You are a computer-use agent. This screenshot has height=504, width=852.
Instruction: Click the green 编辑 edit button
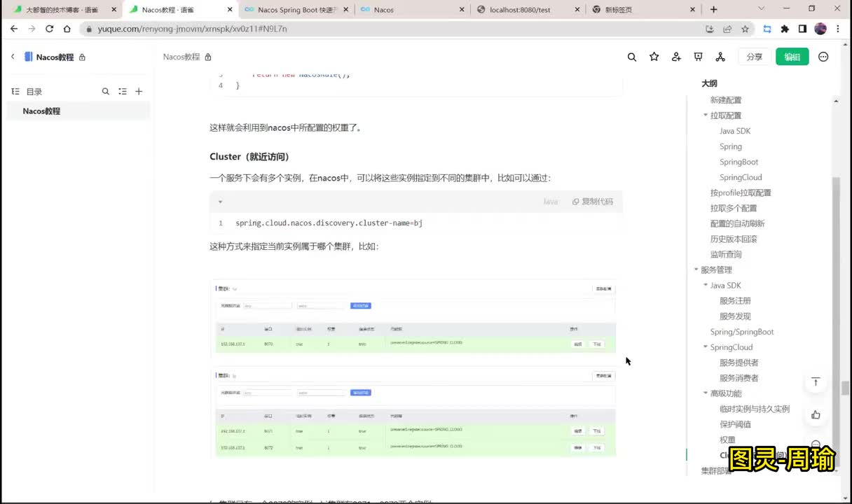coord(792,57)
